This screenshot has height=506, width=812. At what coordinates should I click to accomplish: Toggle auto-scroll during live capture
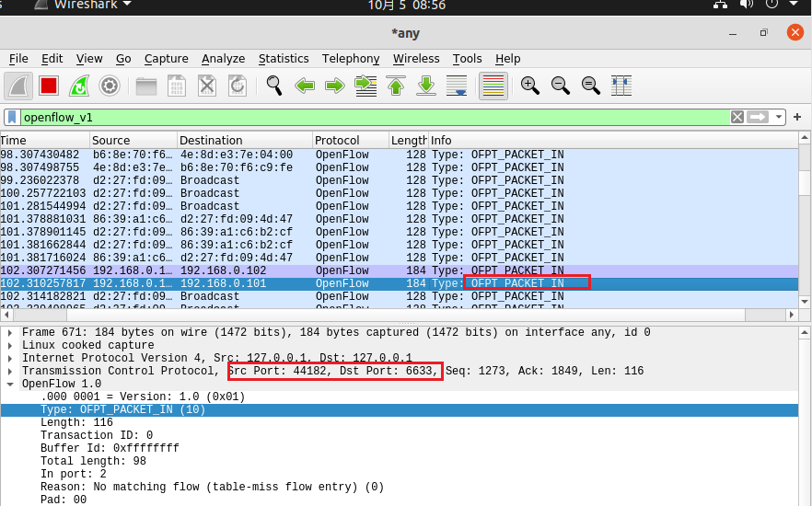pyautogui.click(x=457, y=86)
